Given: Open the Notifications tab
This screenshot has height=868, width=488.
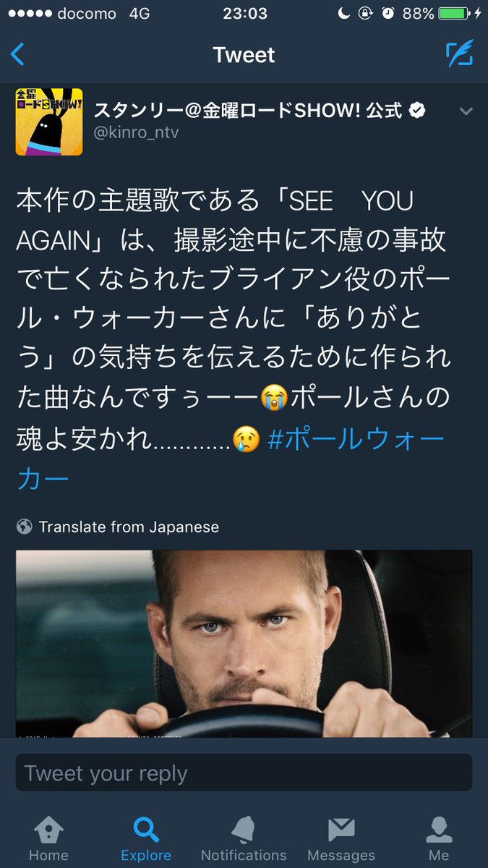Looking at the screenshot, I should pos(244,839).
